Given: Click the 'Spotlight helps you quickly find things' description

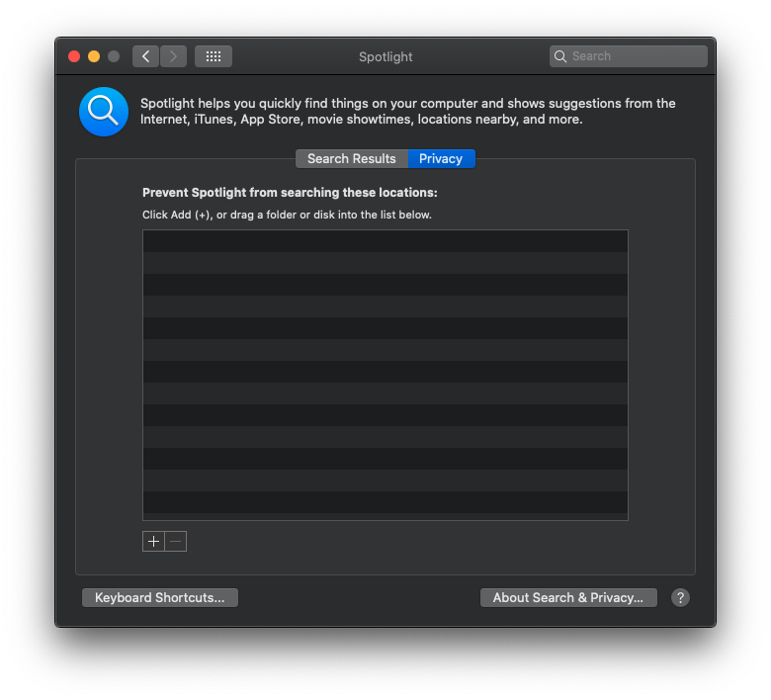Looking at the screenshot, I should [x=407, y=111].
